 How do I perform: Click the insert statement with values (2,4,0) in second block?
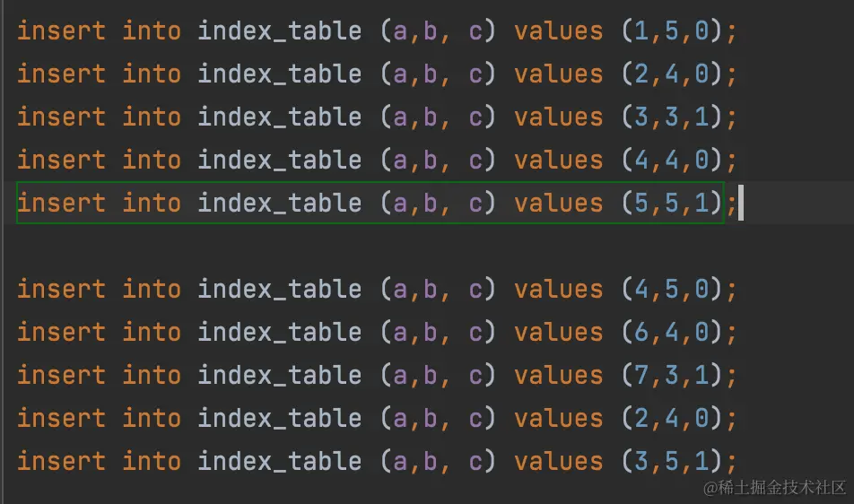tap(377, 418)
